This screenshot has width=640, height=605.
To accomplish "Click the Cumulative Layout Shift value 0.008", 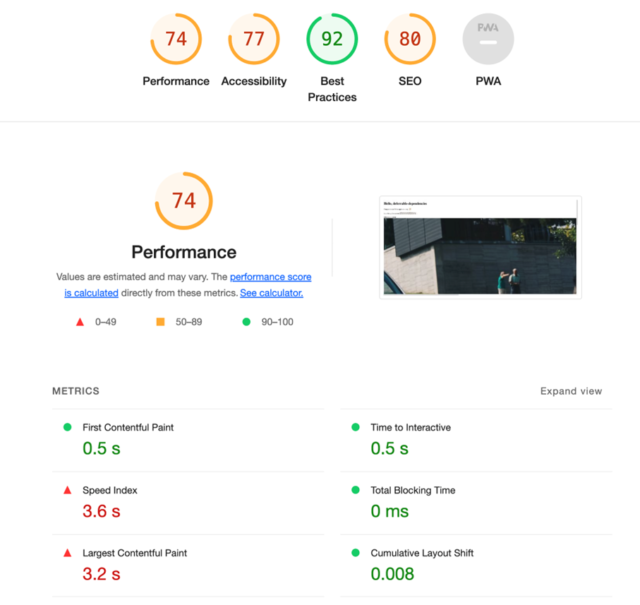I will pos(392,574).
